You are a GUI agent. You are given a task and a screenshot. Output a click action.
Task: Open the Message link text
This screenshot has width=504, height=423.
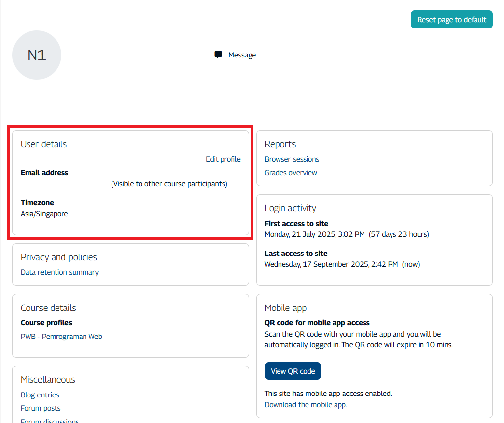click(242, 55)
